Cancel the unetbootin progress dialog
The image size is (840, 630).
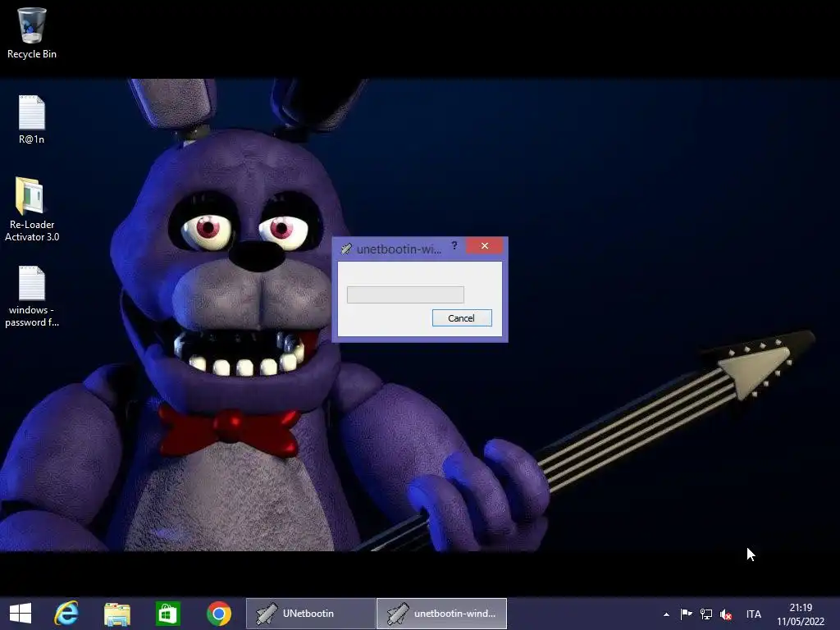click(x=462, y=318)
